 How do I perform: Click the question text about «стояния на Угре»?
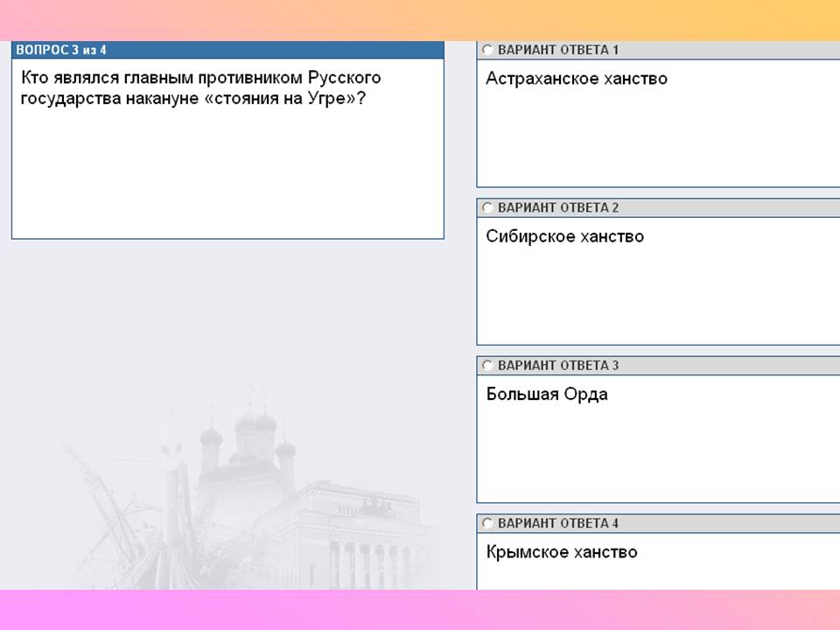point(200,87)
